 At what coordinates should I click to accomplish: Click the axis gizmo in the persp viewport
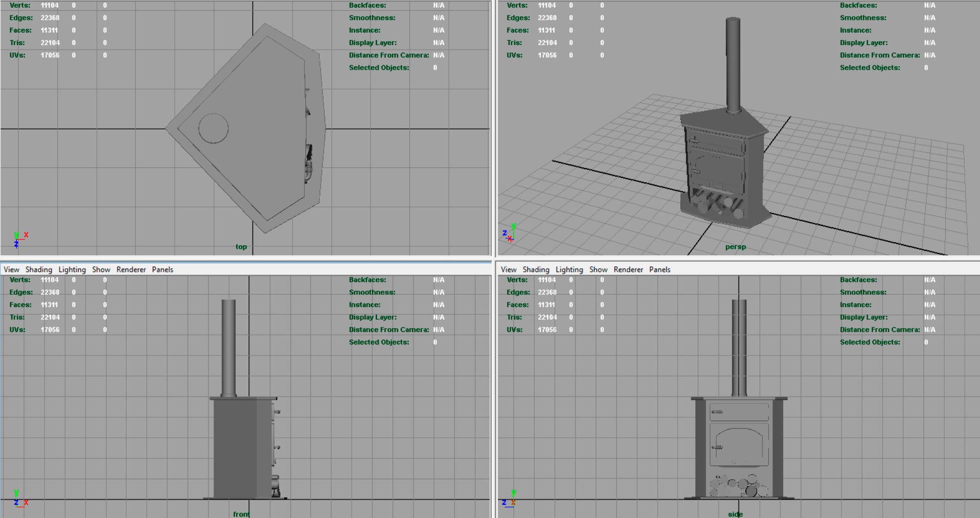(x=509, y=232)
